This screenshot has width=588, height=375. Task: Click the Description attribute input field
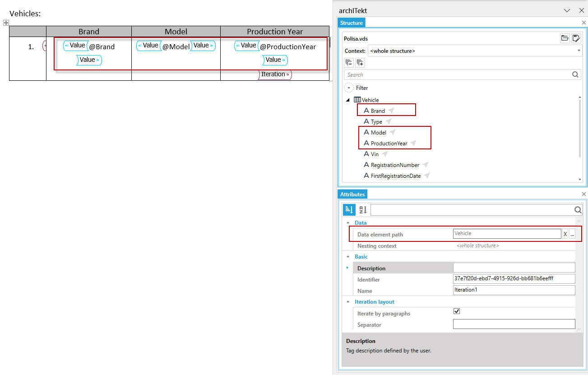tap(514, 268)
